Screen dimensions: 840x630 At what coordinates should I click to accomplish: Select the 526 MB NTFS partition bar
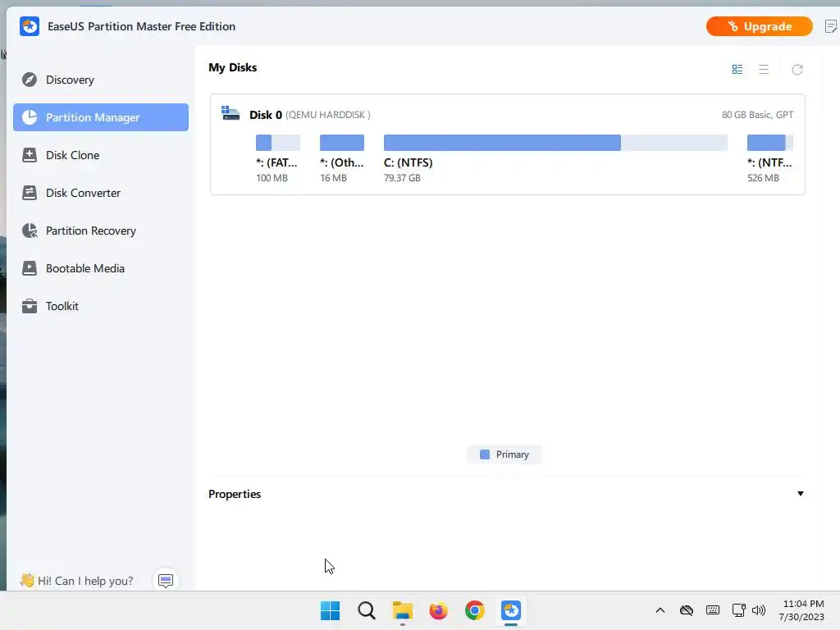(x=769, y=143)
